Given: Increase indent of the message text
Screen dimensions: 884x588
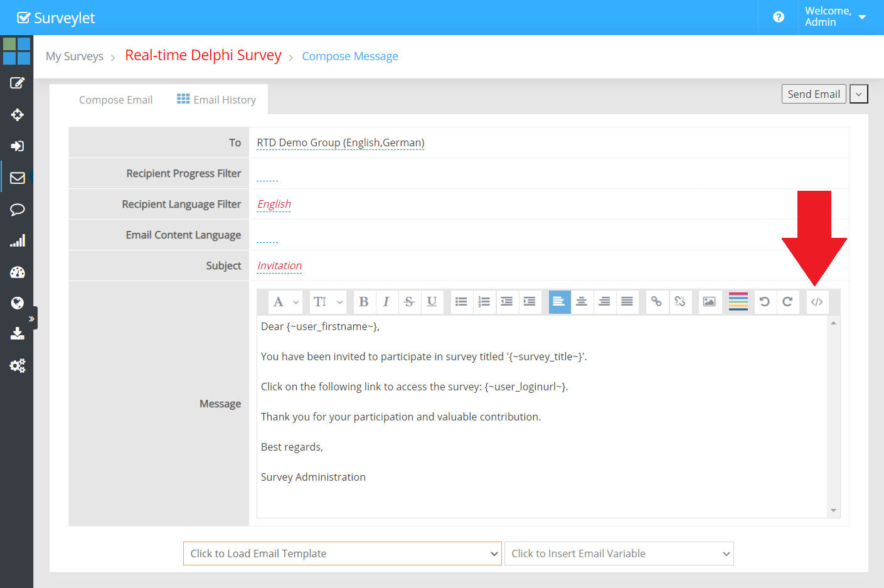Looking at the screenshot, I should tap(530, 302).
